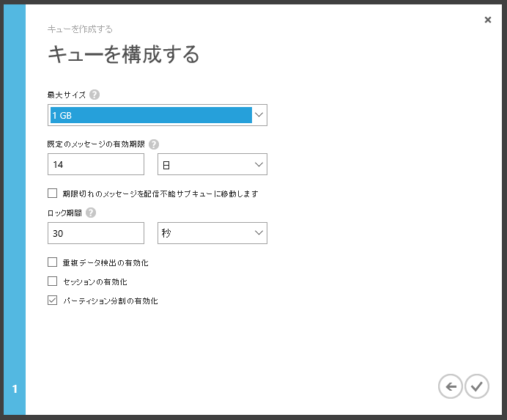Click the lock duration field showing 30
Viewport: 507px width, 420px height.
pos(96,233)
